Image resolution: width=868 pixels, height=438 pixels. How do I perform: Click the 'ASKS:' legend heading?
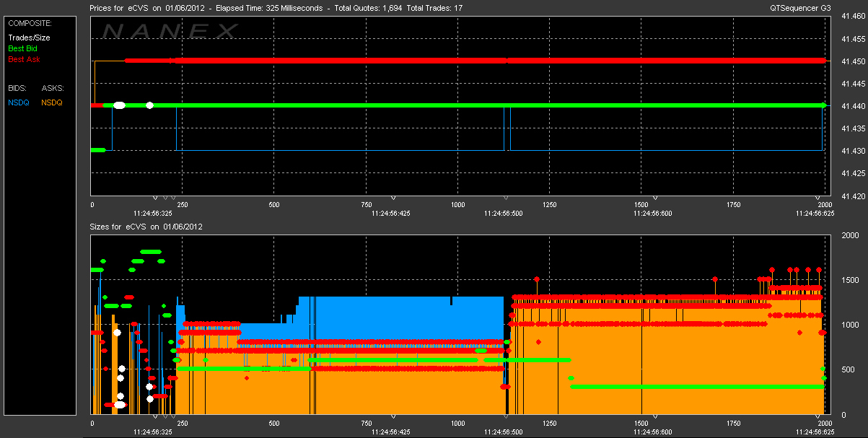(53, 88)
